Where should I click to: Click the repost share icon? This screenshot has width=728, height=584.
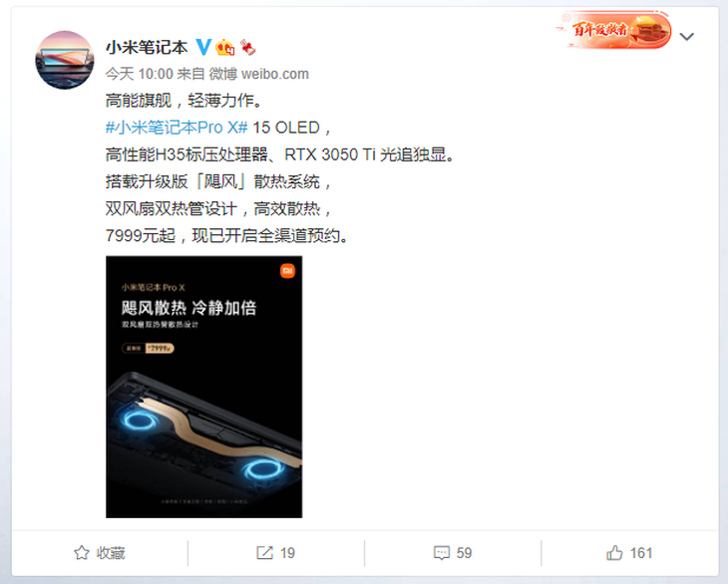(x=264, y=552)
